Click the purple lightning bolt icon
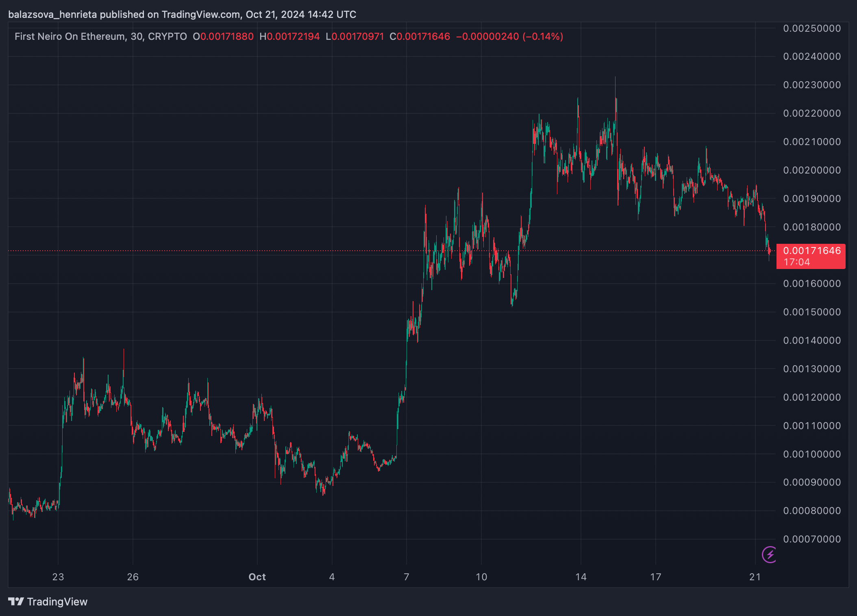This screenshot has height=616, width=857. [769, 554]
